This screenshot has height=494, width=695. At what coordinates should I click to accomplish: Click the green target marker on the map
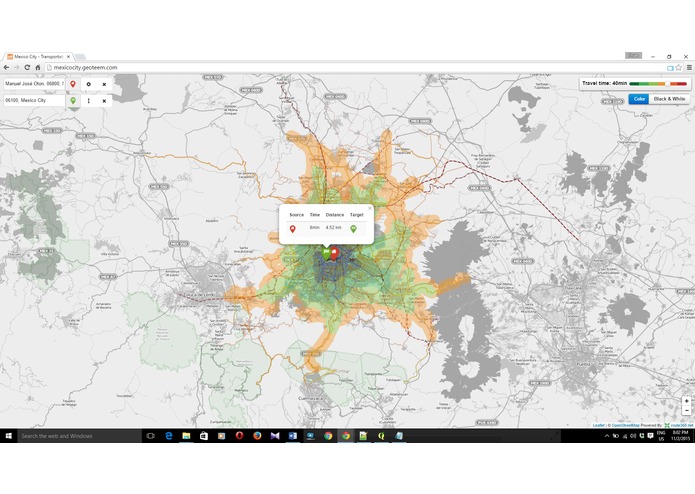(326, 253)
